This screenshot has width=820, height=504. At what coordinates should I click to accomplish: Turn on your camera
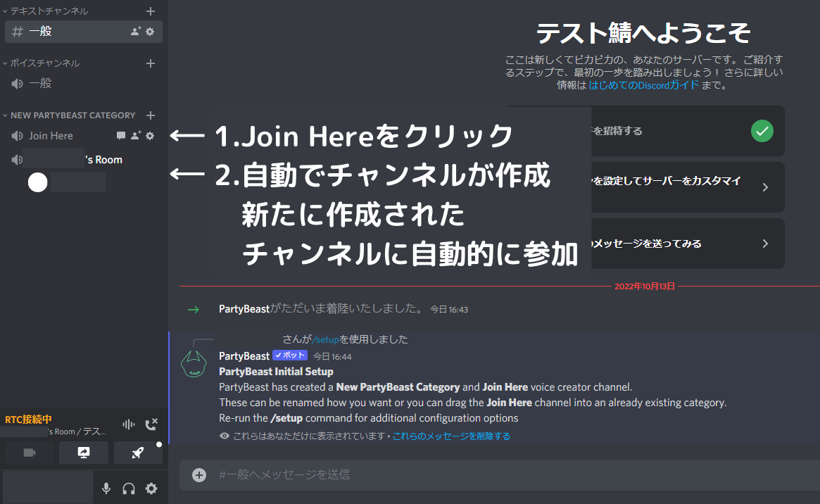28,453
